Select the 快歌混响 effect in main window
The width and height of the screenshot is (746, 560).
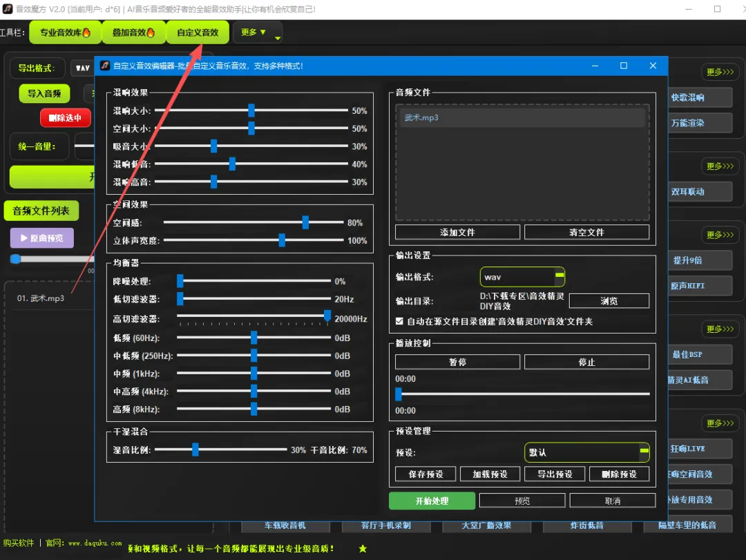[x=700, y=97]
